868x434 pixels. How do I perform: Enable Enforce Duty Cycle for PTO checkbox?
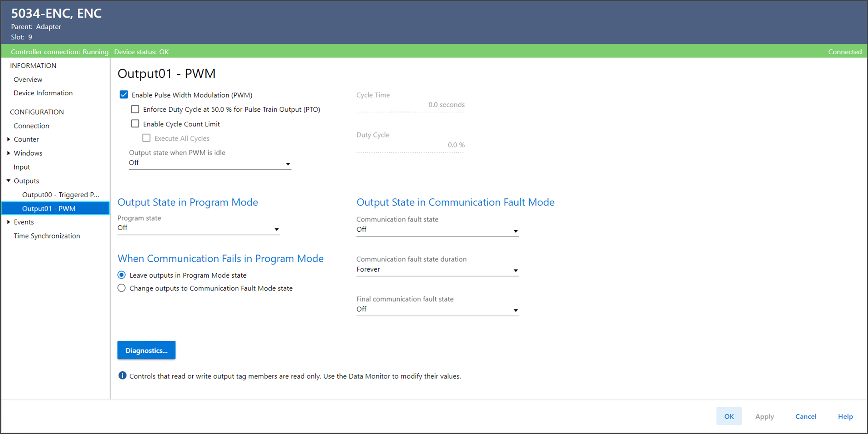coord(135,109)
